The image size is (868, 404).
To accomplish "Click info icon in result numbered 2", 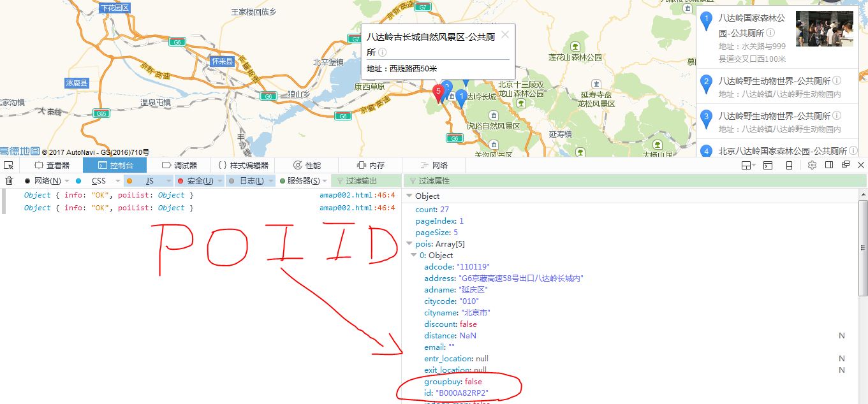I will [837, 81].
